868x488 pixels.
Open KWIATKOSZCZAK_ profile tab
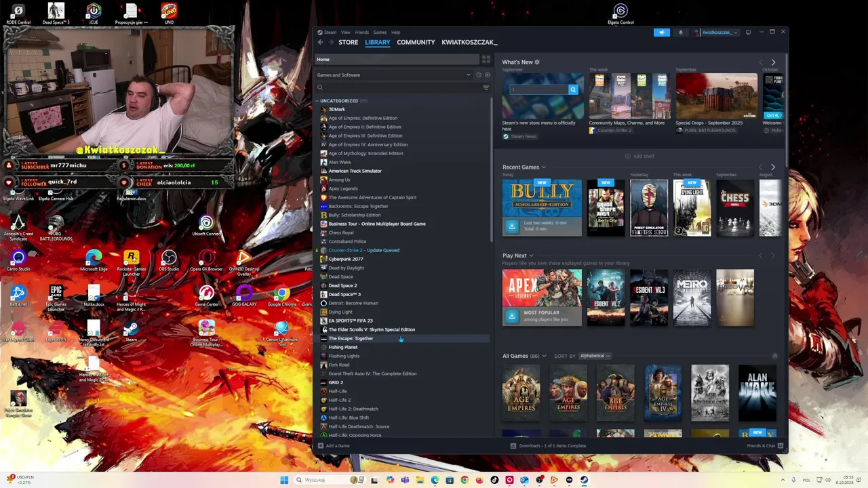(x=469, y=42)
